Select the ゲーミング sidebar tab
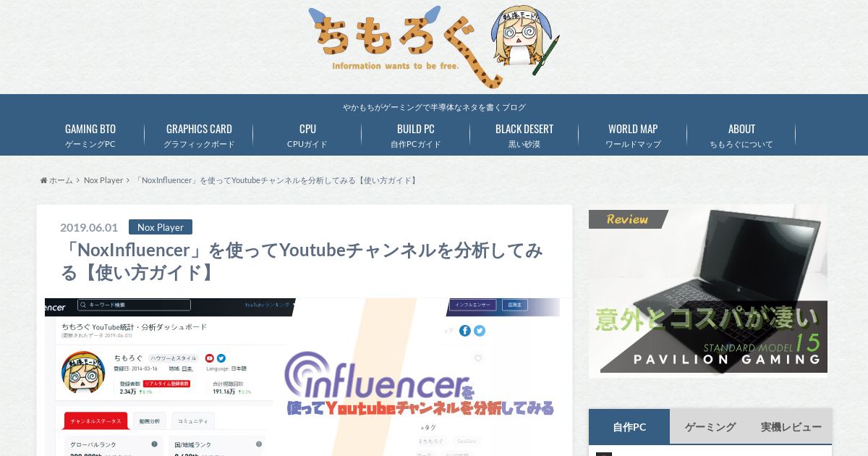Image resolution: width=868 pixels, height=456 pixels. 710,426
